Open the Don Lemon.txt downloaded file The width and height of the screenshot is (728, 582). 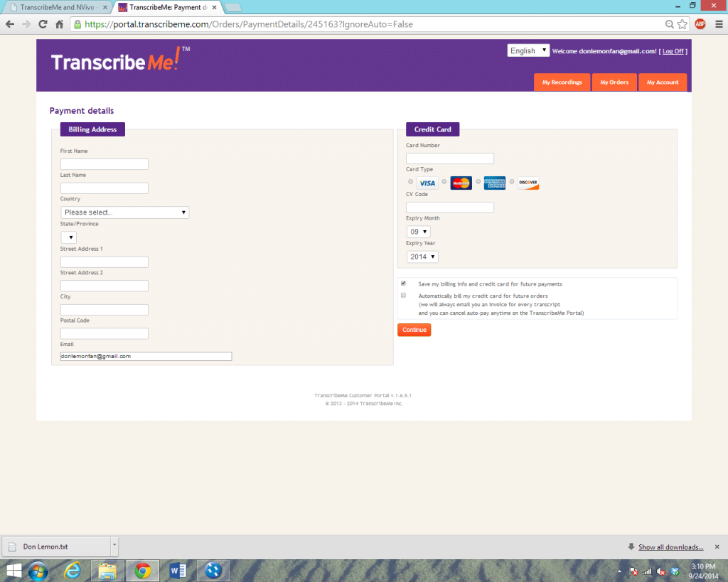coord(57,546)
